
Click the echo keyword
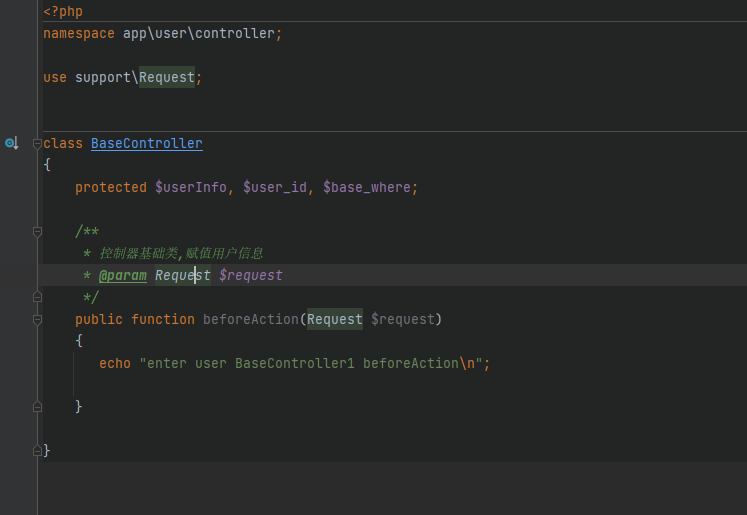point(115,364)
